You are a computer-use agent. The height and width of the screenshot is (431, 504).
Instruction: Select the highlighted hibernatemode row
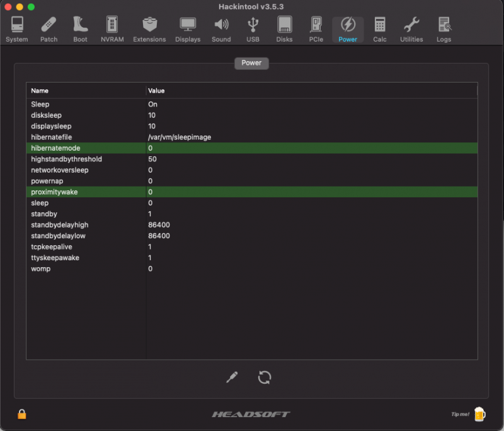pos(251,148)
